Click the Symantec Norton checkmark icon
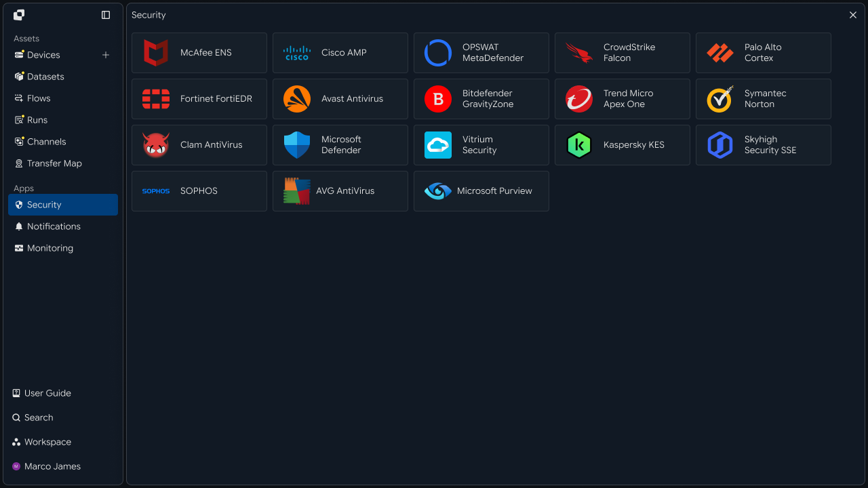868x488 pixels. 720,99
